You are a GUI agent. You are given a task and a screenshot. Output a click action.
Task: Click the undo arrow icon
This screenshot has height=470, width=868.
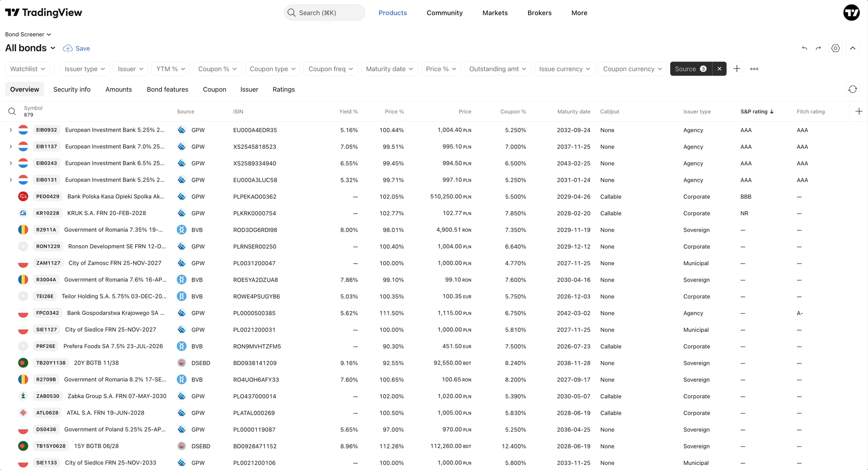point(804,48)
